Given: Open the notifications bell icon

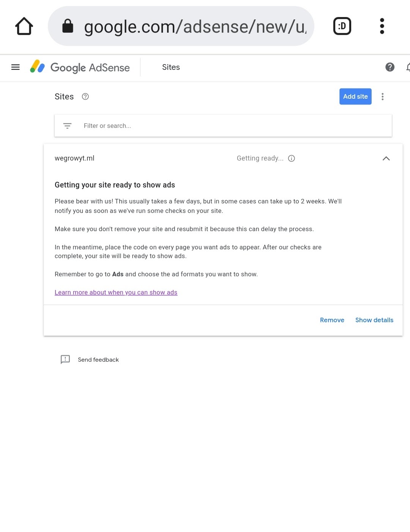Looking at the screenshot, I should tap(408, 67).
